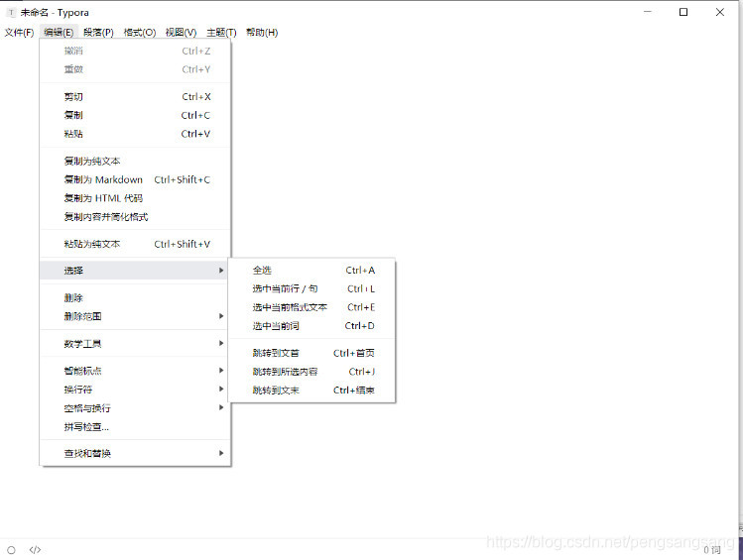Select 复制为 Markdown option

coord(136,179)
